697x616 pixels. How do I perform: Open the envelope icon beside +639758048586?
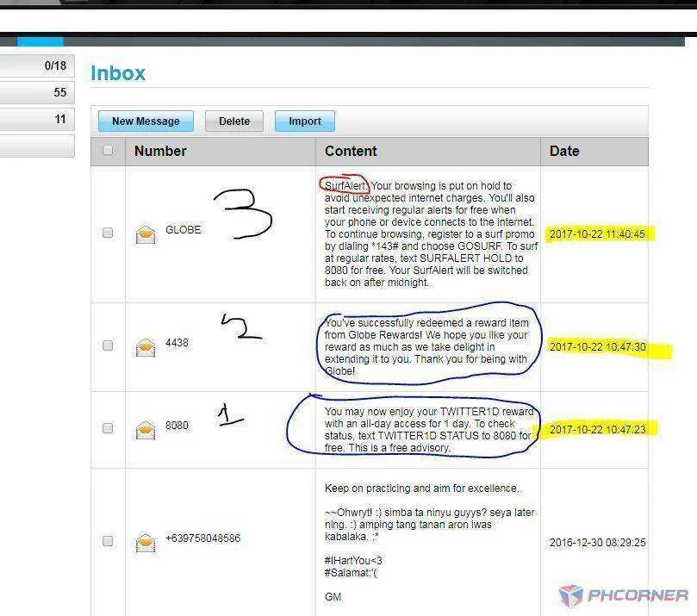(x=146, y=543)
